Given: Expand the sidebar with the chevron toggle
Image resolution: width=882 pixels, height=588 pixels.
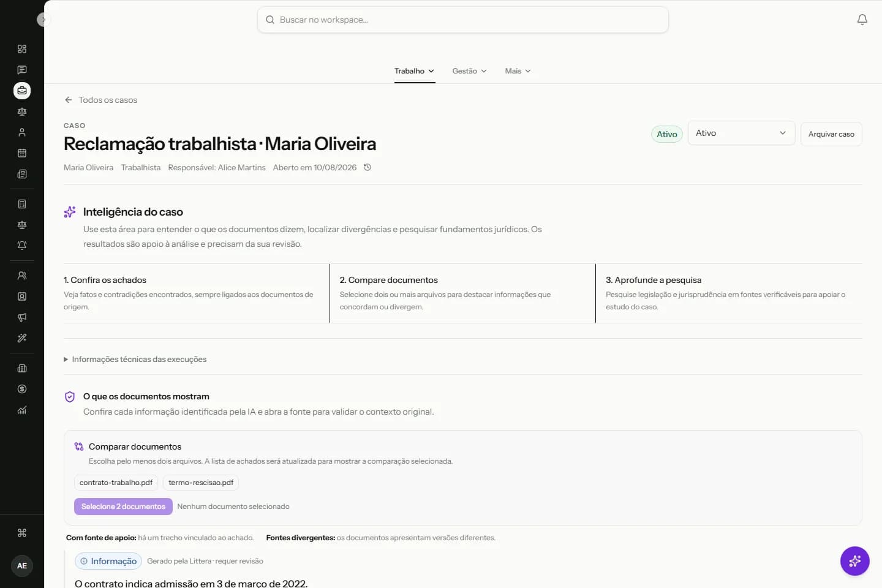Looking at the screenshot, I should [x=43, y=20].
